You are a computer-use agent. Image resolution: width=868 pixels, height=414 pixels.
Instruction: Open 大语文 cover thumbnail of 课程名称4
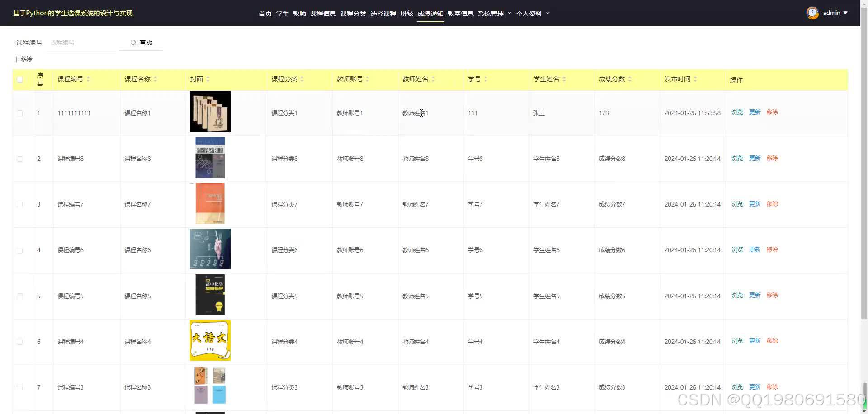(210, 340)
